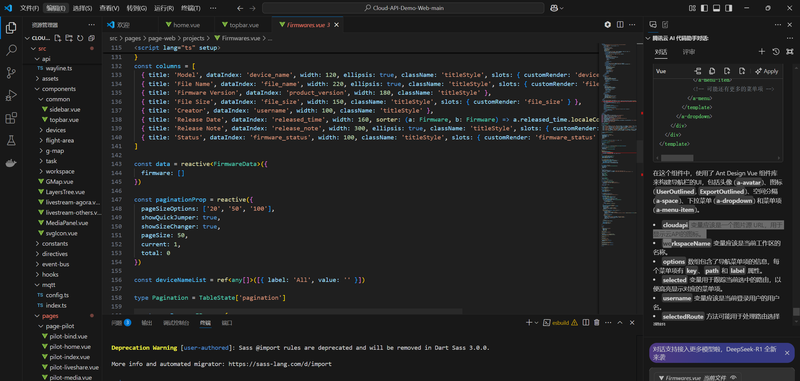Open the edit note icon beside chat icon

click(665, 24)
